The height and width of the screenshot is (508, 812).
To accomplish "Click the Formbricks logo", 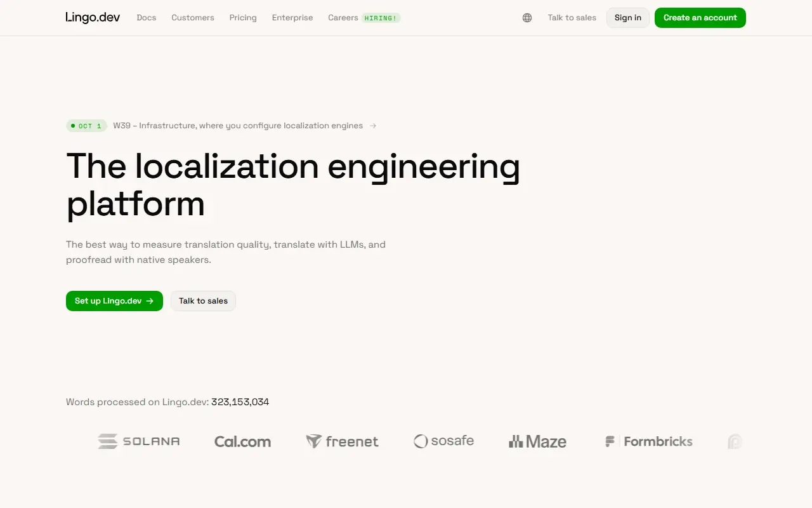I will [x=648, y=441].
